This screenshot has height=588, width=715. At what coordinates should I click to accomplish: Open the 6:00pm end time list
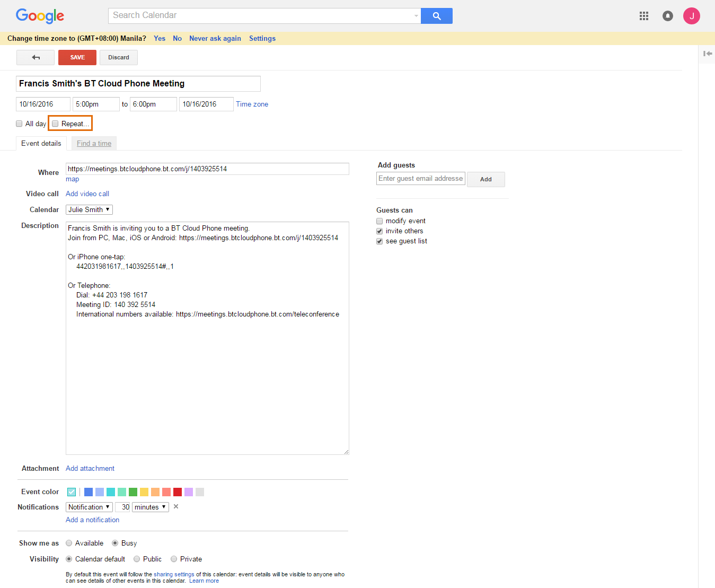pyautogui.click(x=153, y=104)
